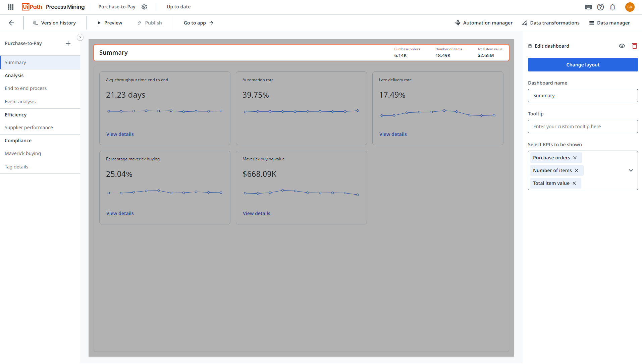
Task: Remove the Purchase orders KPI chip
Action: [x=575, y=157]
